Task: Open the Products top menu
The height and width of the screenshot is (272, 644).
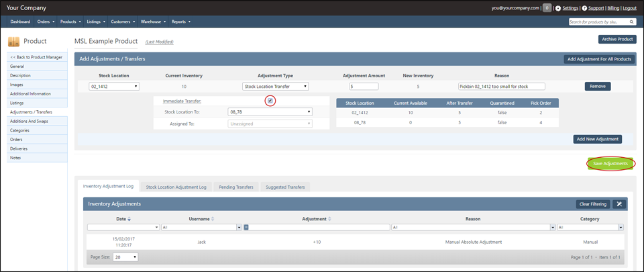Action: [70, 21]
